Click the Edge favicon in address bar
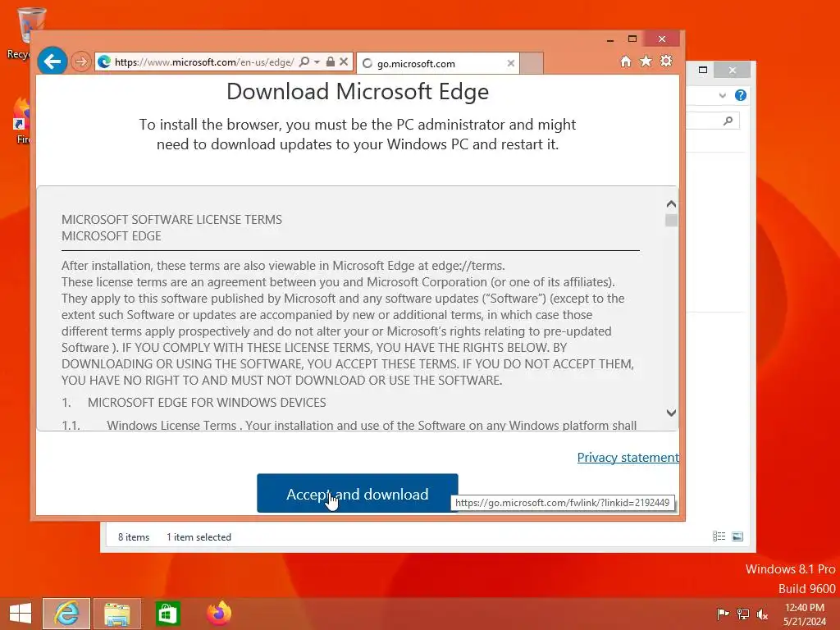Image resolution: width=840 pixels, height=630 pixels. [104, 62]
